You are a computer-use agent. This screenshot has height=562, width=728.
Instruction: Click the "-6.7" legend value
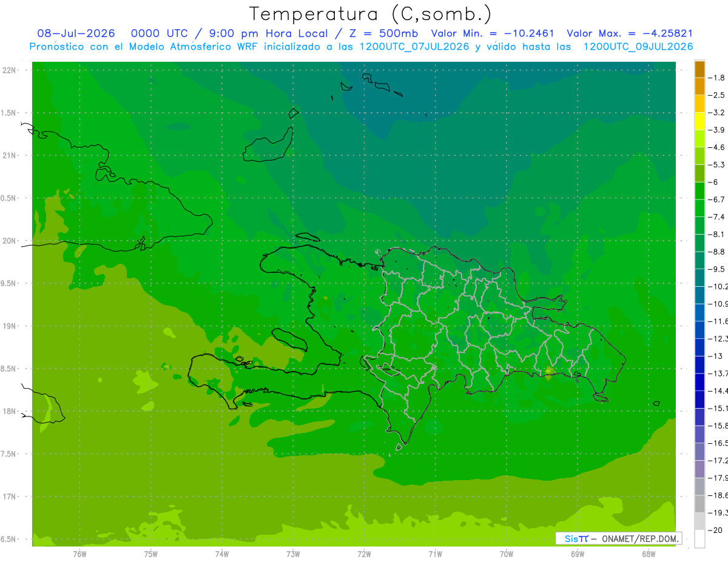click(716, 199)
